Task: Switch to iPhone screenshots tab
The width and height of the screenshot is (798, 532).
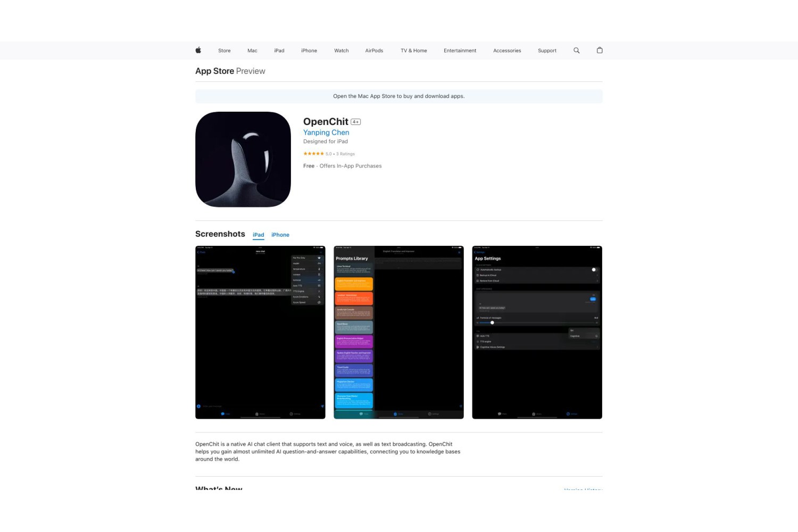Action: 280,235
